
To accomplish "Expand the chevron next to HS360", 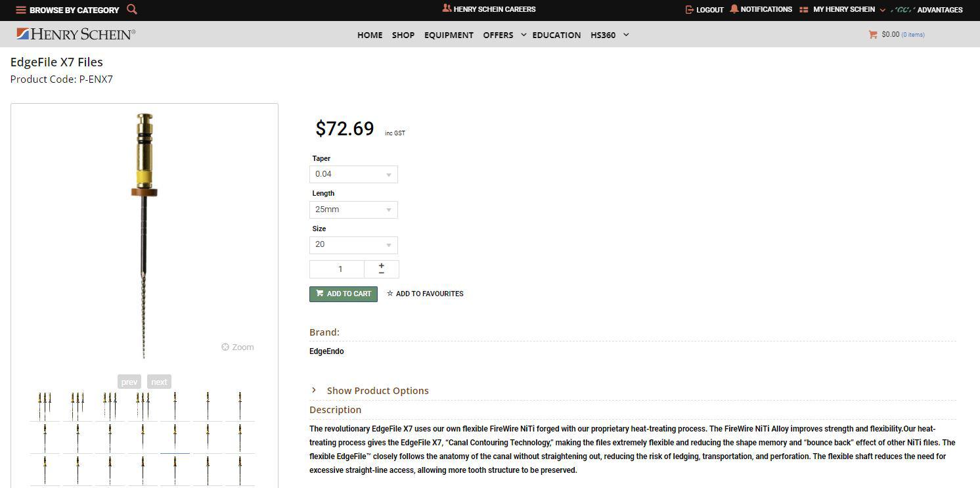I will 626,34.
